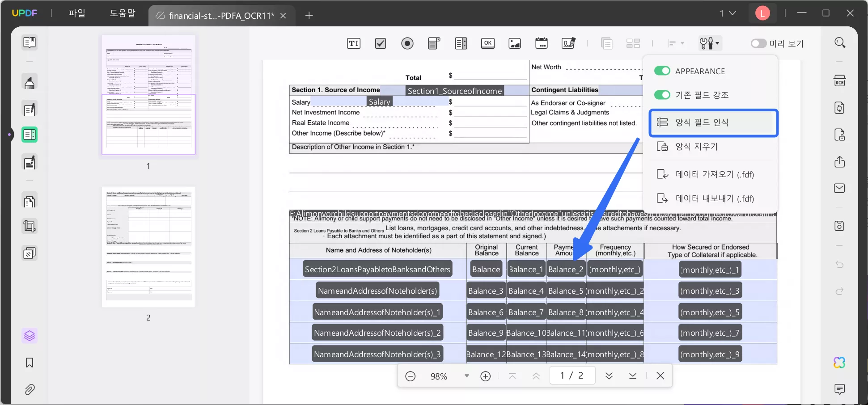
Task: Add a Digital Signature field
Action: 569,43
